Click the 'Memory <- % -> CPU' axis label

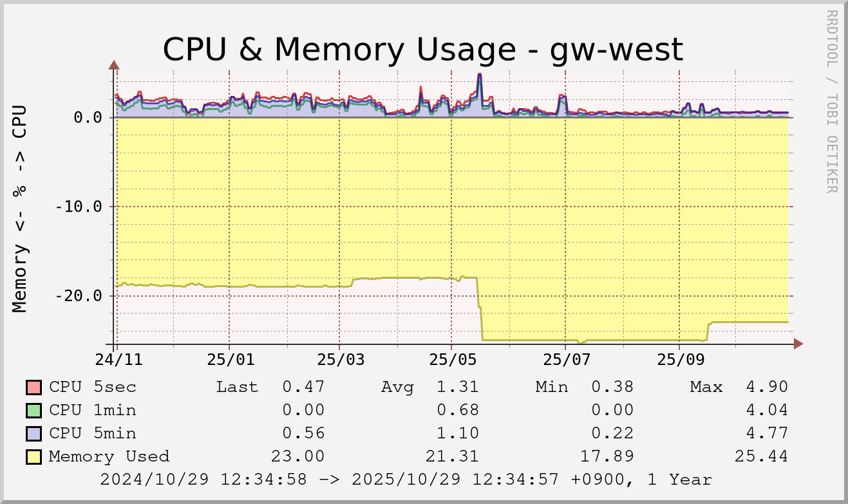coord(21,209)
